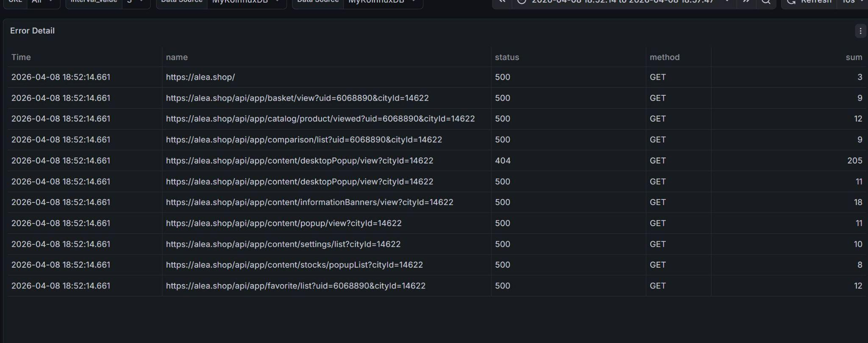
Task: Sort table by the status column header
Action: [x=507, y=57]
